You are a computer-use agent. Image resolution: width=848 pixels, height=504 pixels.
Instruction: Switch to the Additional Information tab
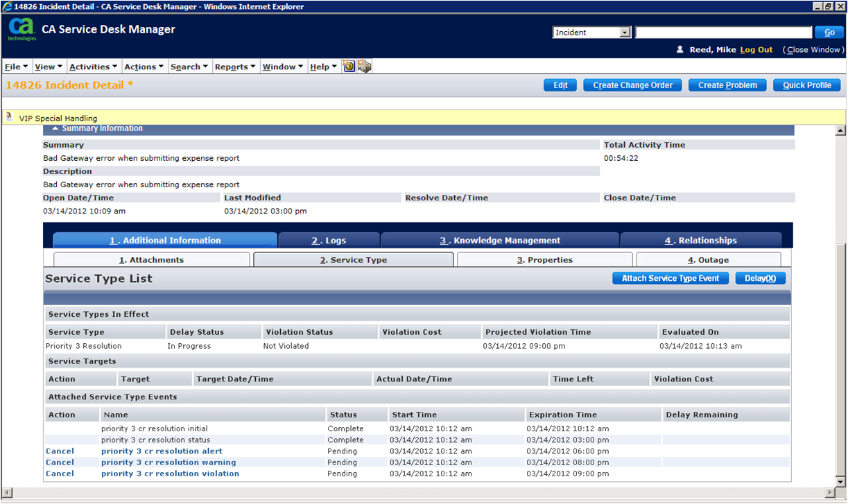(x=165, y=241)
